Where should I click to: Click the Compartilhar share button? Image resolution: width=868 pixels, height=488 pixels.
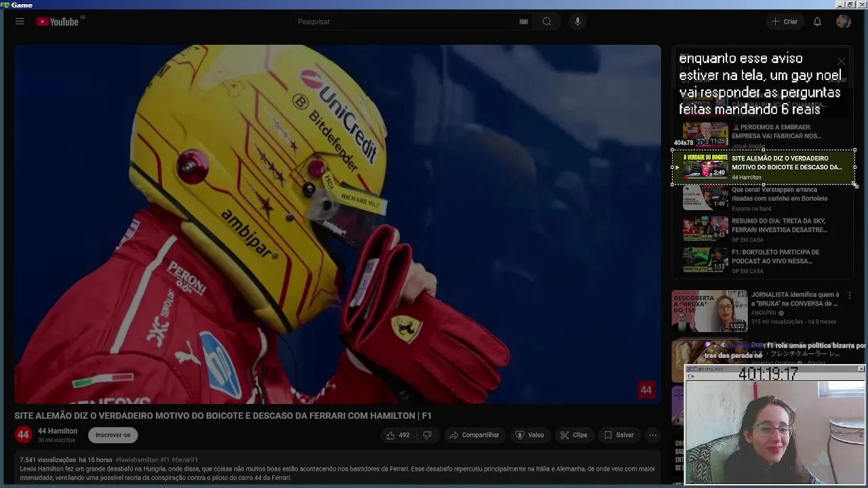(x=474, y=435)
